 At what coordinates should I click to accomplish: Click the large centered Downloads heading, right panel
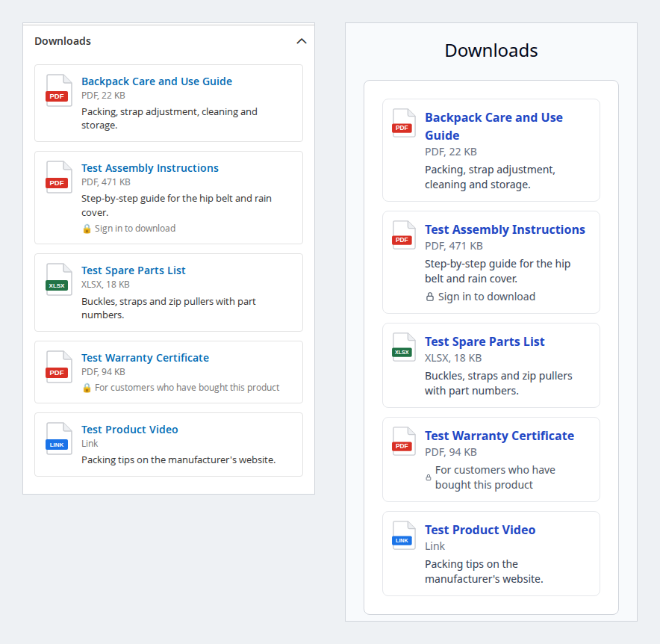point(491,51)
